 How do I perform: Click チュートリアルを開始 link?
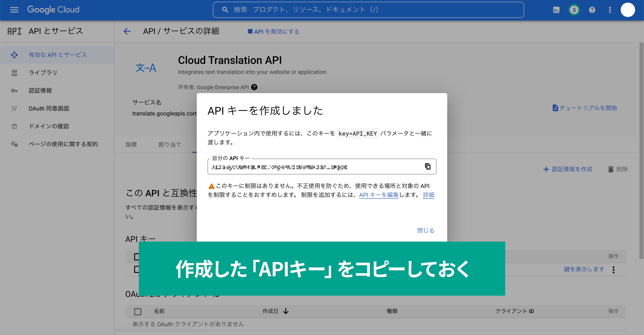point(585,108)
